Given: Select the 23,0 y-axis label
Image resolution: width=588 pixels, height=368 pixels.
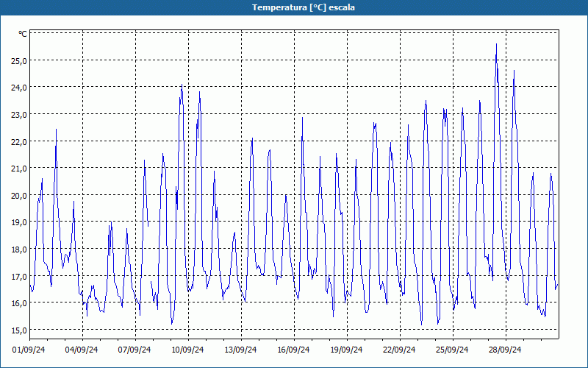Looking at the screenshot, I should pos(19,115).
